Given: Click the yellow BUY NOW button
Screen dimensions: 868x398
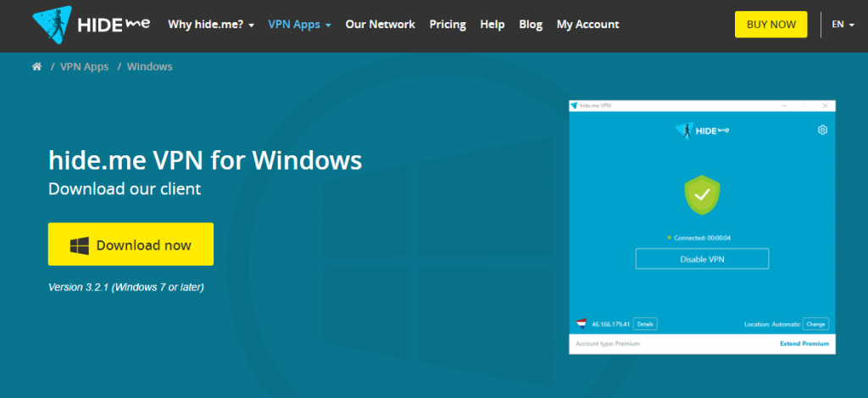Looking at the screenshot, I should 771,25.
